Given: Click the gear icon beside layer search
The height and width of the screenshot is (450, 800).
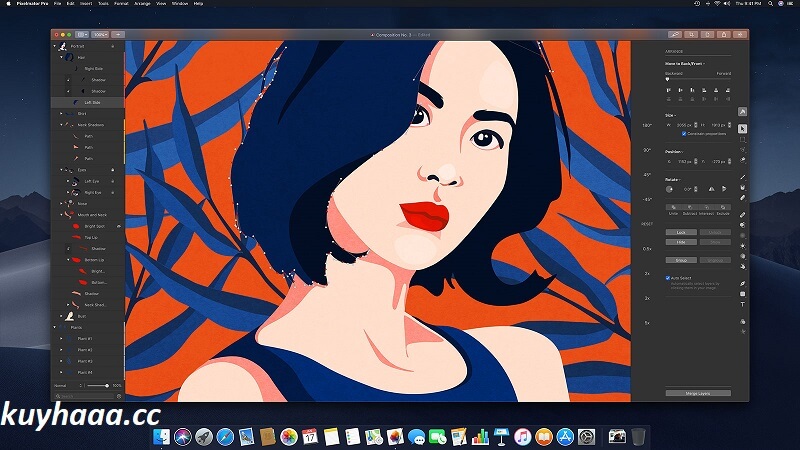Looking at the screenshot, I should pyautogui.click(x=119, y=396).
